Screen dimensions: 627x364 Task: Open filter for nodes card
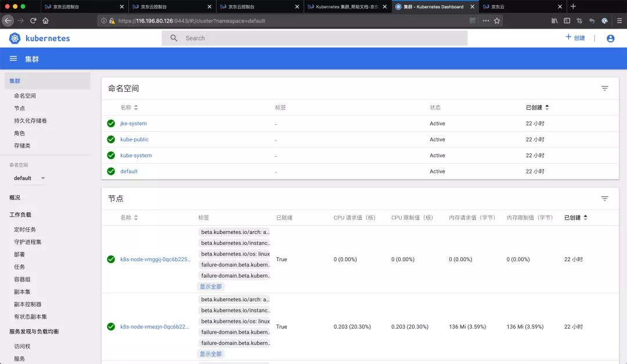point(604,199)
